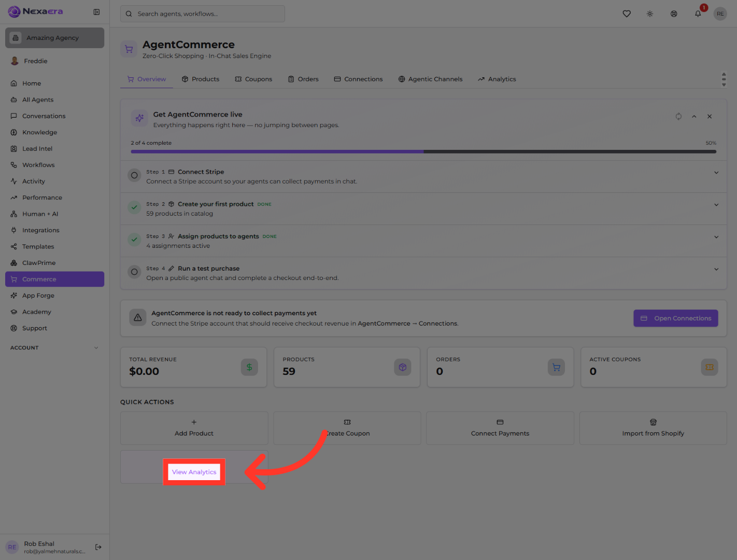This screenshot has height=560, width=737.
Task: Open the help lifebuoy icon in header
Action: click(x=674, y=14)
